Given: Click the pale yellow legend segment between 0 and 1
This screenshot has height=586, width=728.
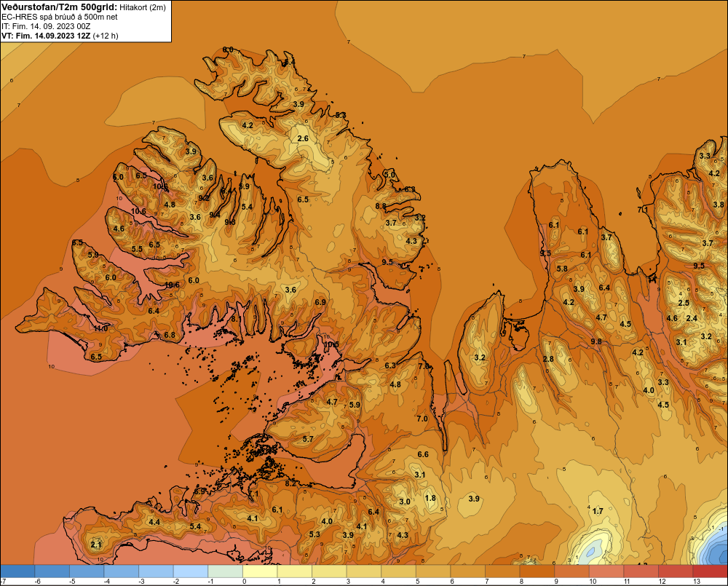Looking at the screenshot, I should [260, 571].
